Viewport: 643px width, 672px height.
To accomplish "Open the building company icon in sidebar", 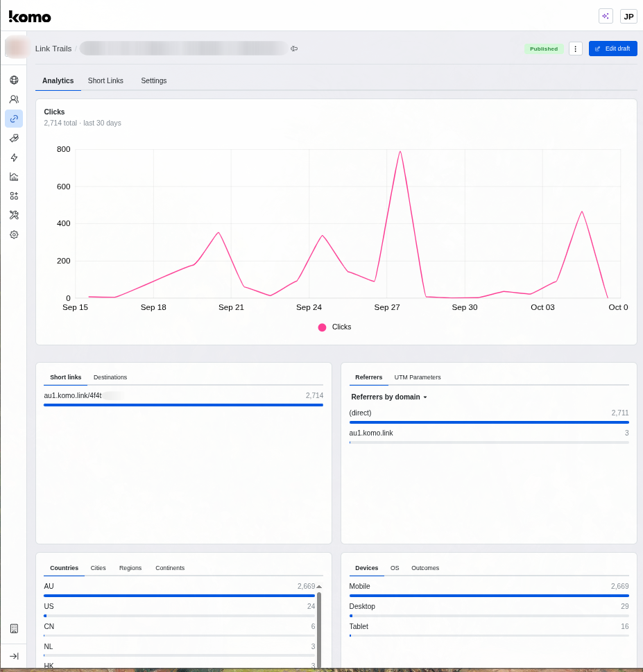I will [14, 629].
